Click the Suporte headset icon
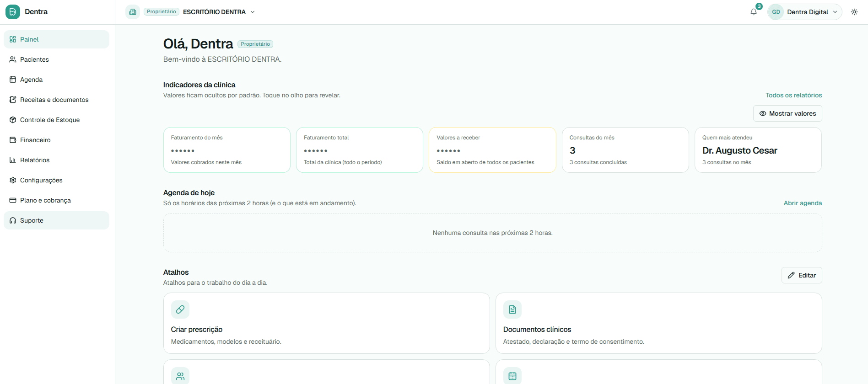The height and width of the screenshot is (384, 868). tap(13, 220)
